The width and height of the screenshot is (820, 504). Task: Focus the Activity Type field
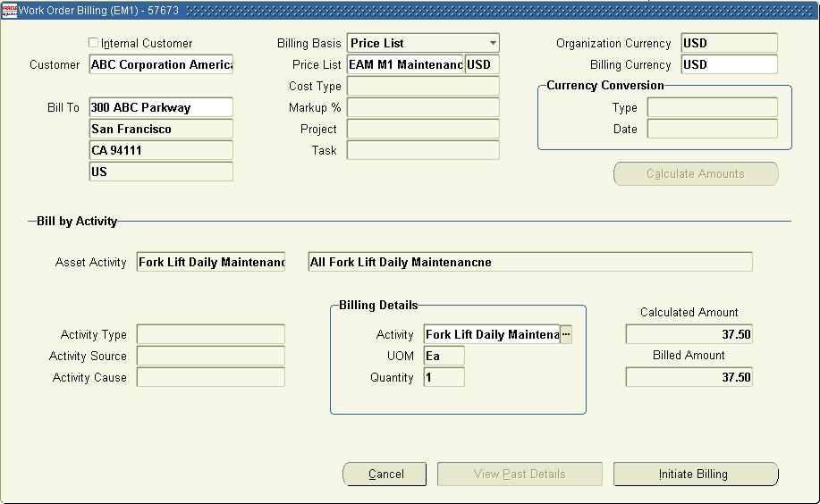(211, 334)
